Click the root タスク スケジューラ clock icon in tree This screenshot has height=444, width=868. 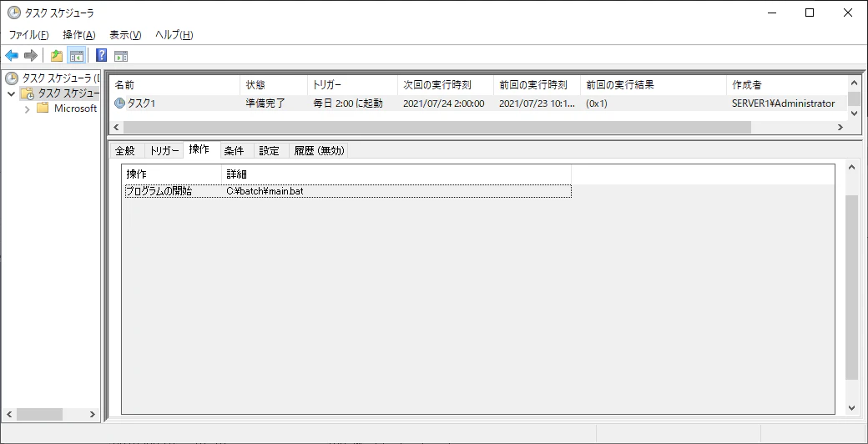click(x=12, y=78)
